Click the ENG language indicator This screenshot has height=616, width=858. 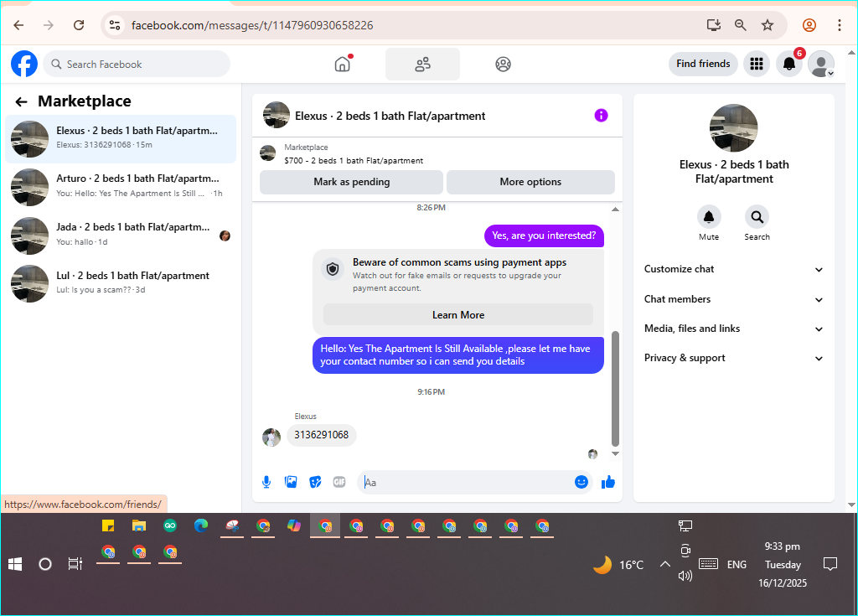click(737, 565)
